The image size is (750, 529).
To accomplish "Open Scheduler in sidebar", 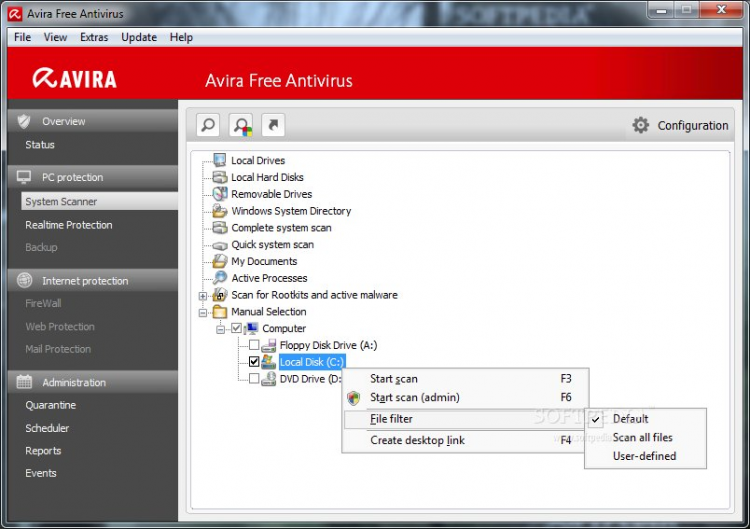I will point(47,428).
